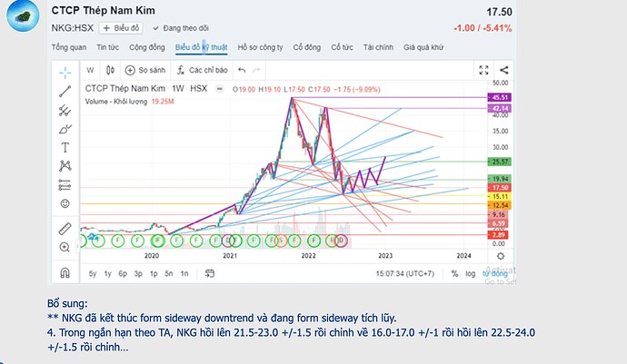The height and width of the screenshot is (364, 627).
Task: Toggle log scale mode
Action: (x=471, y=274)
